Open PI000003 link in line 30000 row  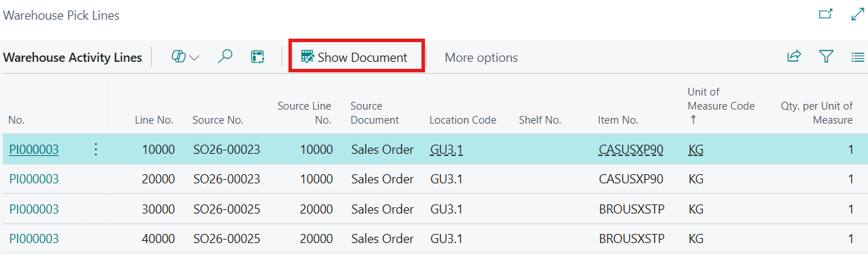(x=34, y=209)
